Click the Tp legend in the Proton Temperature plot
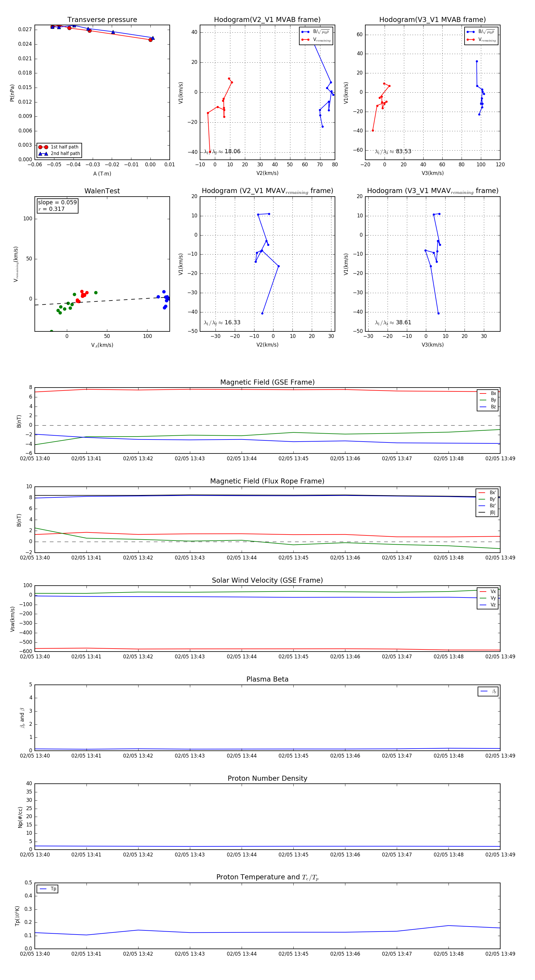535x980 pixels. (48, 889)
